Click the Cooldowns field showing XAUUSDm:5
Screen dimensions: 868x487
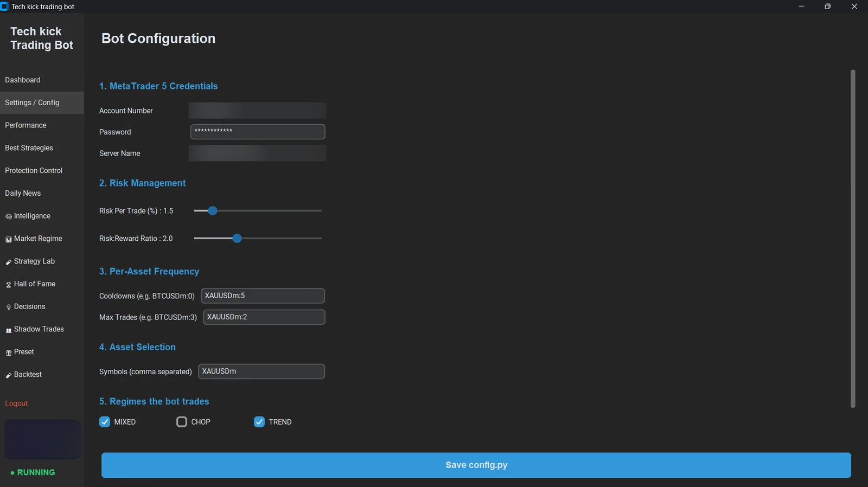263,296
